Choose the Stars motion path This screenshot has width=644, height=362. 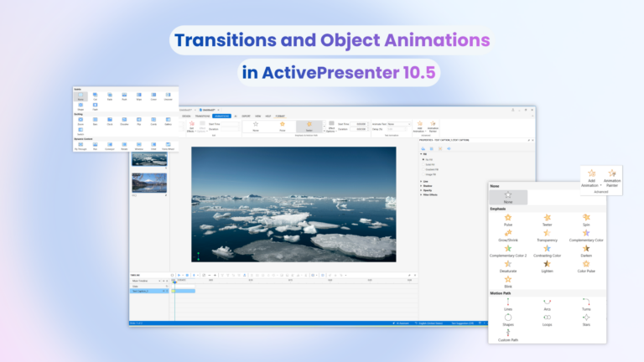pyautogui.click(x=586, y=320)
